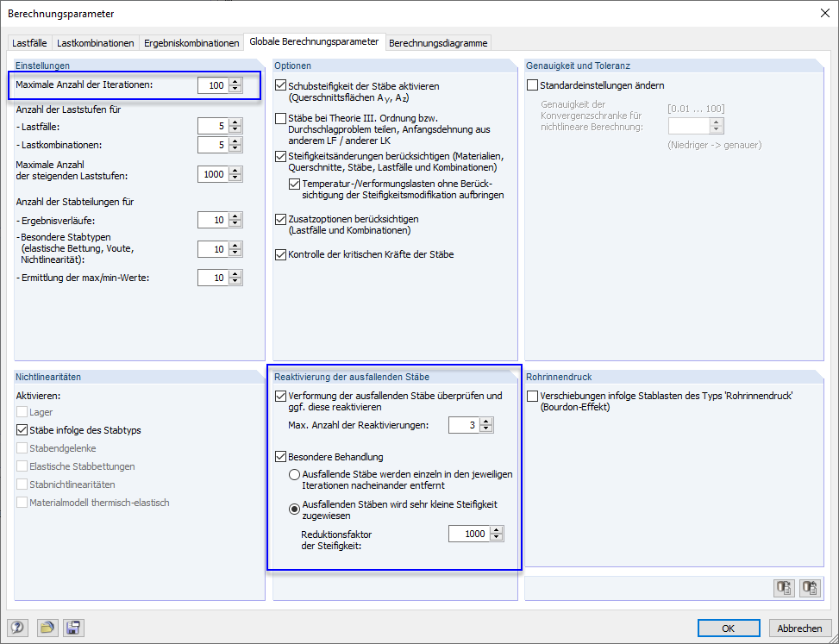Viewport: 839px width, 644px height.
Task: Switch to the Lastkombinationen tab
Action: coord(97,41)
